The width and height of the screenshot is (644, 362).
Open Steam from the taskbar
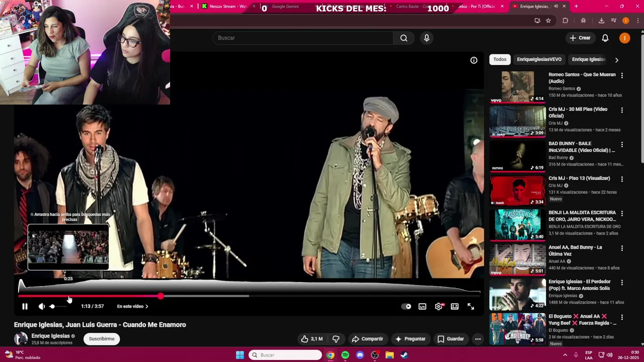tap(404, 355)
